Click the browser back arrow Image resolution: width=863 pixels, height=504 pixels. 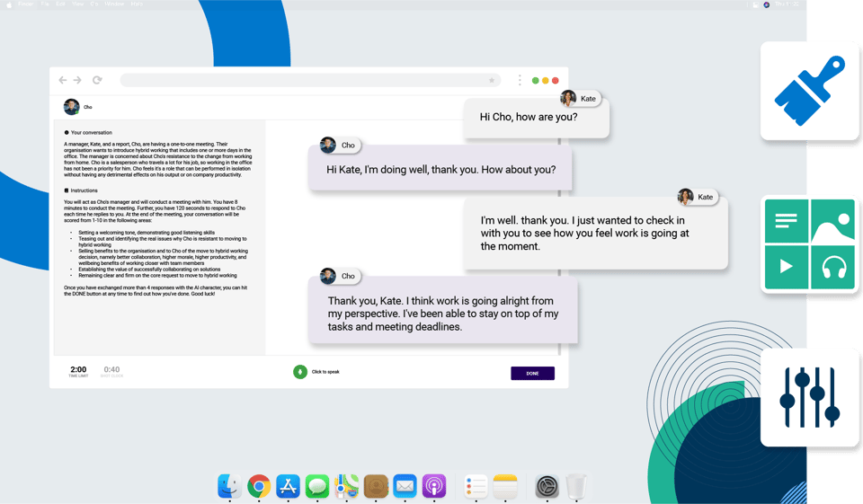(x=63, y=80)
